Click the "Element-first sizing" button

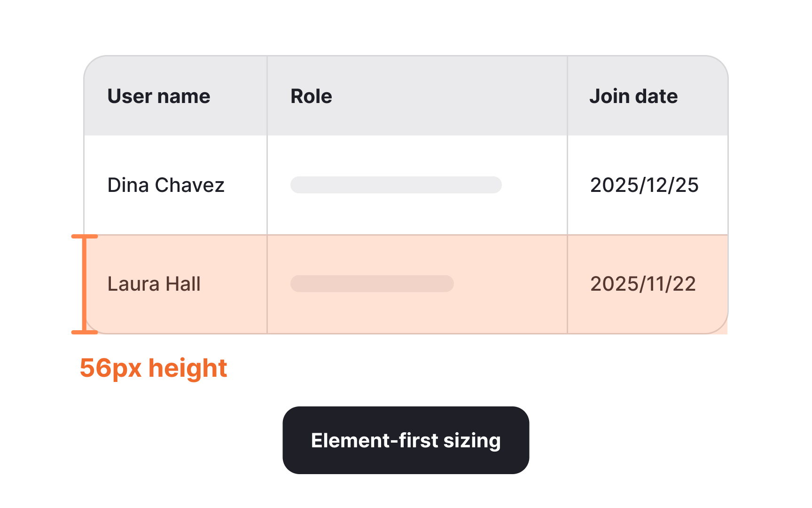[x=406, y=440]
